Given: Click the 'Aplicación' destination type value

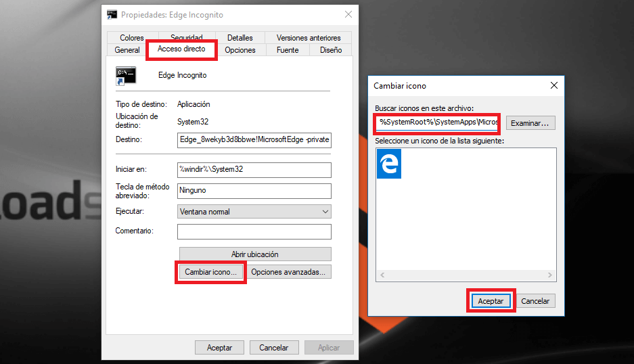Looking at the screenshot, I should [x=194, y=104].
